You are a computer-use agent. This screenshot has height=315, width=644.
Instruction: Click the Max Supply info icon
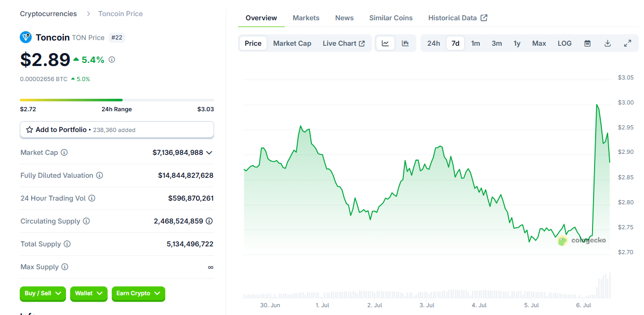65,267
